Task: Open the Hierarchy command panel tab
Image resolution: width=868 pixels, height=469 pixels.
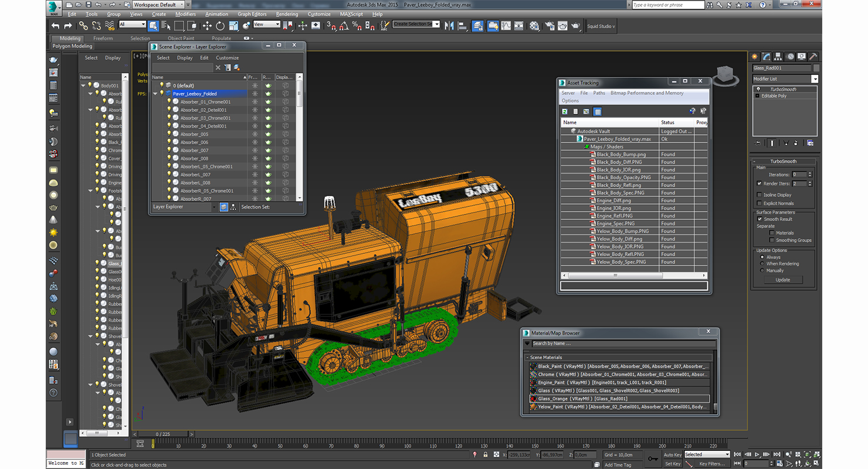Action: (778, 56)
